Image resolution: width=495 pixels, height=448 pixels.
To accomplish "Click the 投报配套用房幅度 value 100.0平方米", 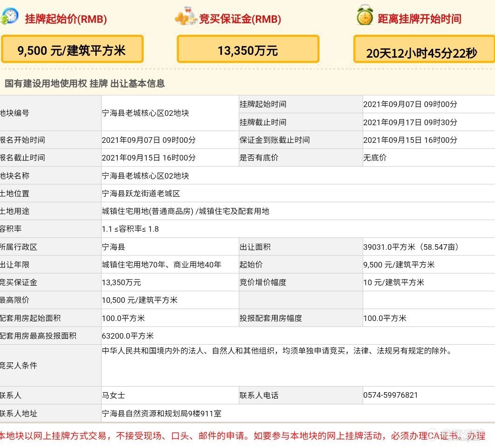I will [x=385, y=318].
